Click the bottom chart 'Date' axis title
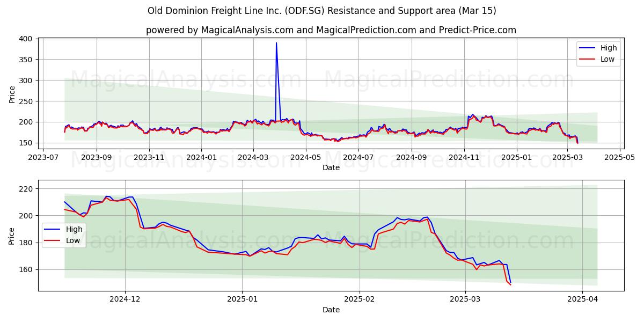The image size is (644, 322). click(331, 310)
